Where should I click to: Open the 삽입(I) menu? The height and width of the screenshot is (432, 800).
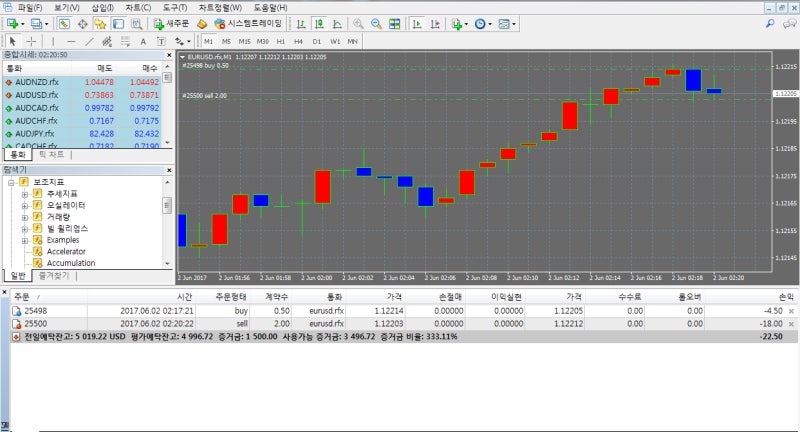pyautogui.click(x=103, y=8)
